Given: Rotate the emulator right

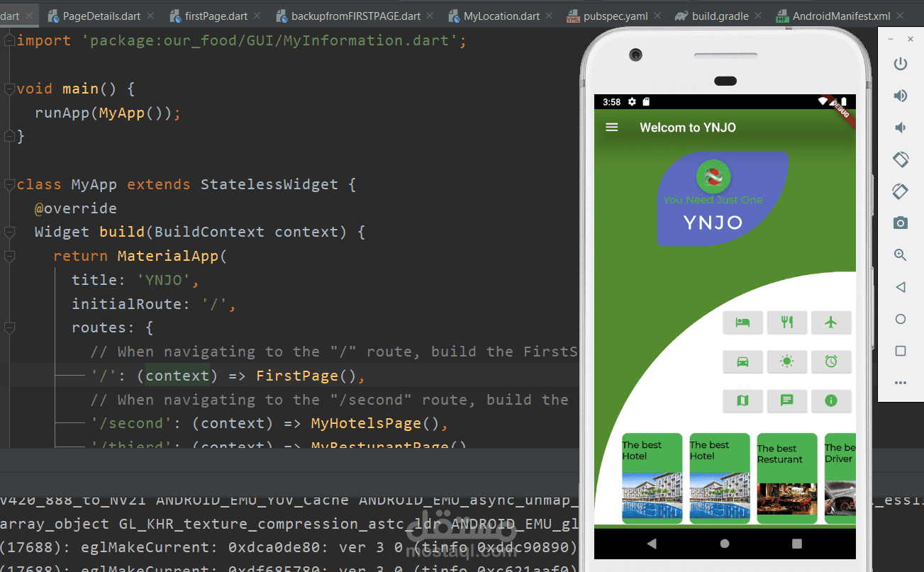Looking at the screenshot, I should [x=901, y=191].
